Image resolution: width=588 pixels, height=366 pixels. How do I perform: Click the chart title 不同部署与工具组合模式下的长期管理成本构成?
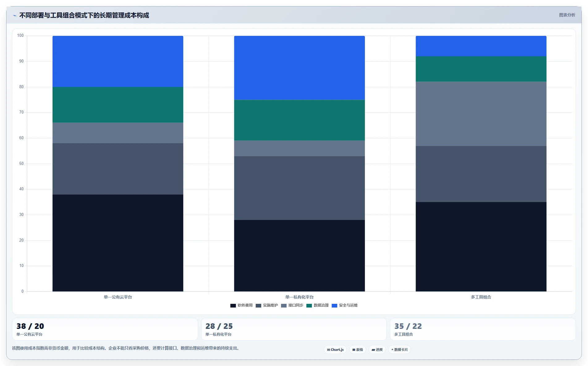click(84, 15)
